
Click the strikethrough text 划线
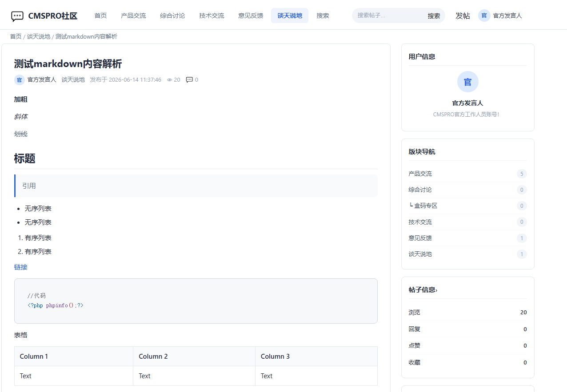(21, 134)
